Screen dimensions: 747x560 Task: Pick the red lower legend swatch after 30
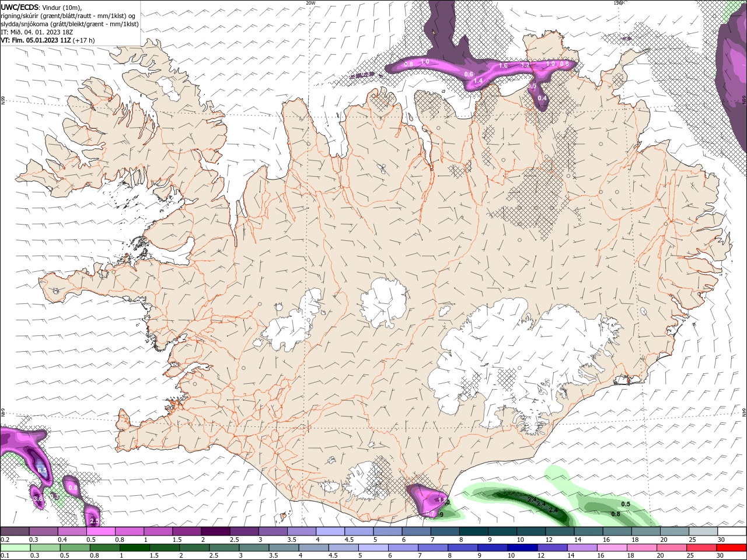click(x=732, y=547)
